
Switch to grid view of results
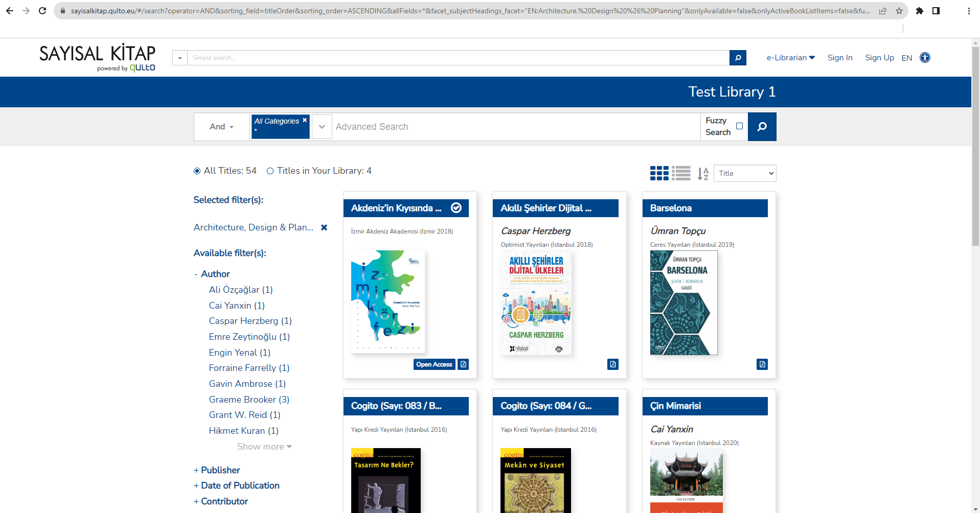659,173
